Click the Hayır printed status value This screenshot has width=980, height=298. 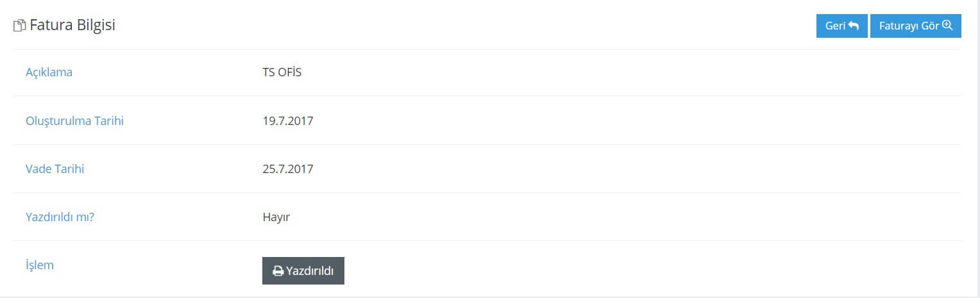[276, 217]
